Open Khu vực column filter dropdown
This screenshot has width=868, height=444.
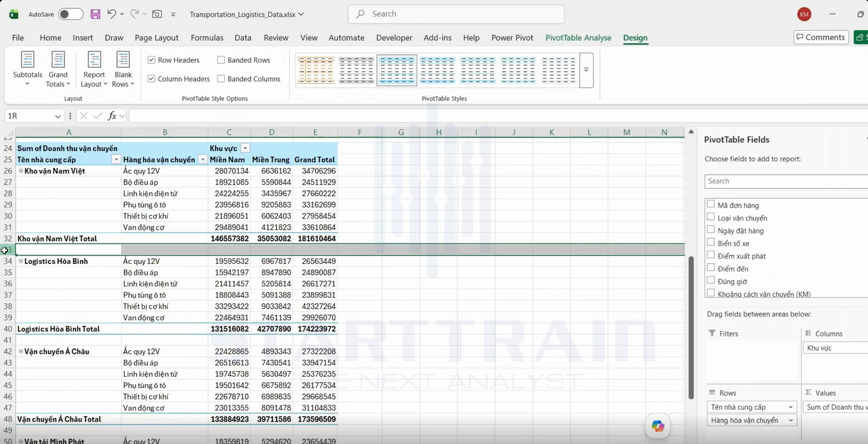coord(245,148)
